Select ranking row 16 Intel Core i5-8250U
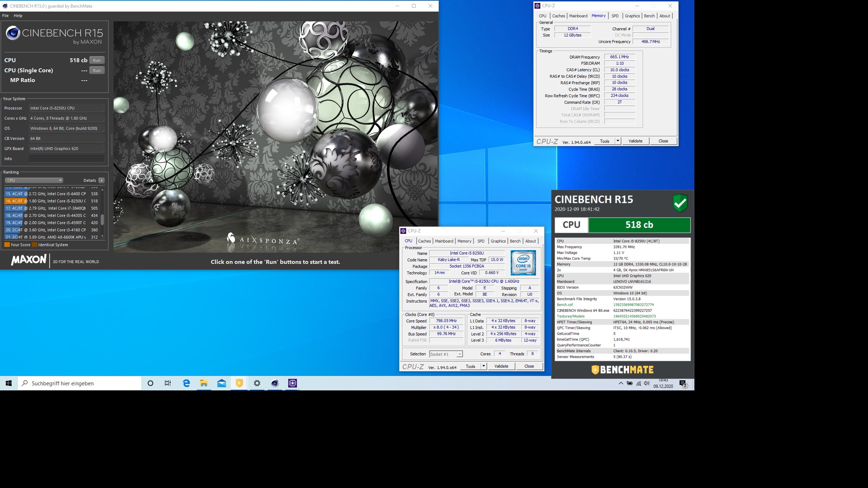The height and width of the screenshot is (488, 868). coord(52,201)
